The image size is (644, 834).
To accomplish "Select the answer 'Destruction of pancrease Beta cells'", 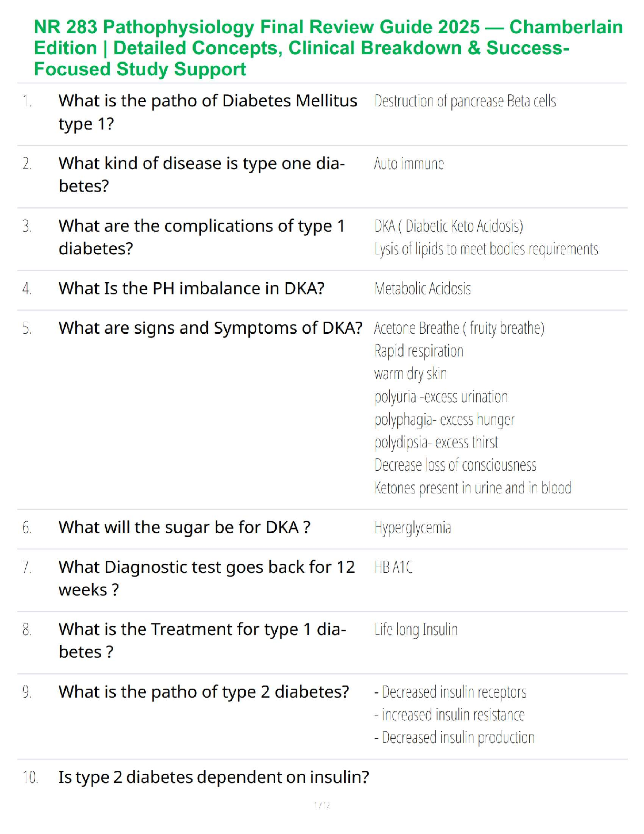I will coord(465,101).
